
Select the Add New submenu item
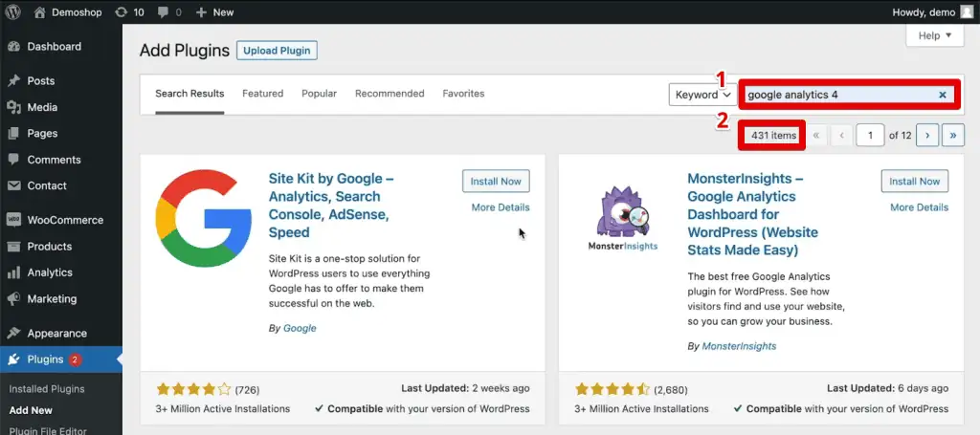[31, 410]
